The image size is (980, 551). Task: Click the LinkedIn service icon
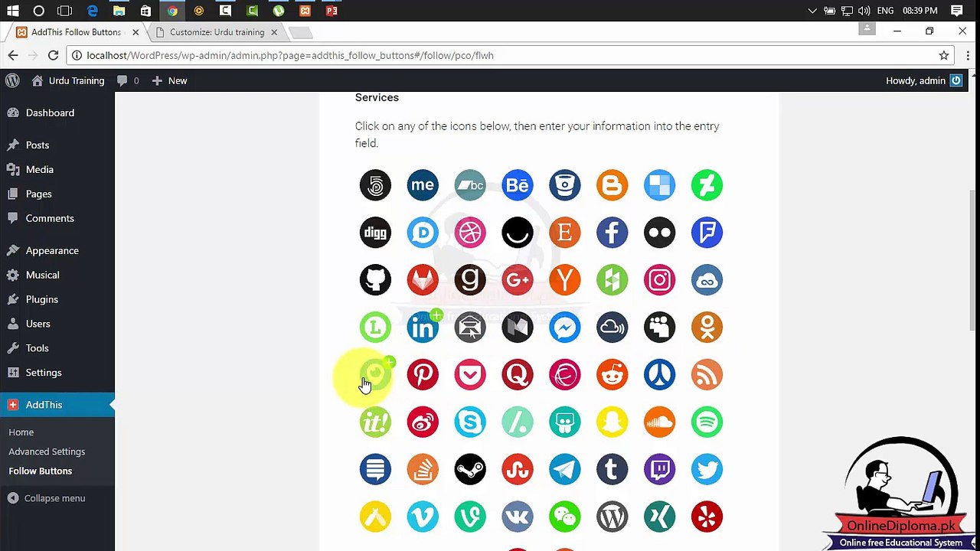(x=423, y=328)
